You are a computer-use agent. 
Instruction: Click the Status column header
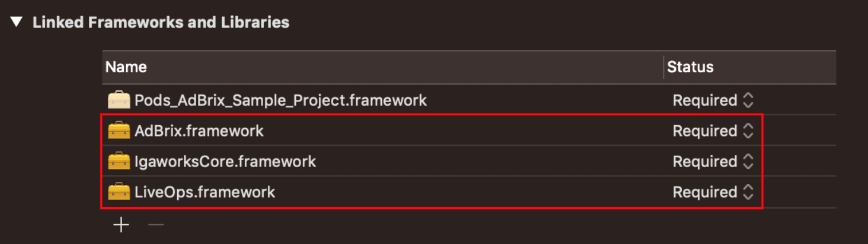(x=750, y=67)
